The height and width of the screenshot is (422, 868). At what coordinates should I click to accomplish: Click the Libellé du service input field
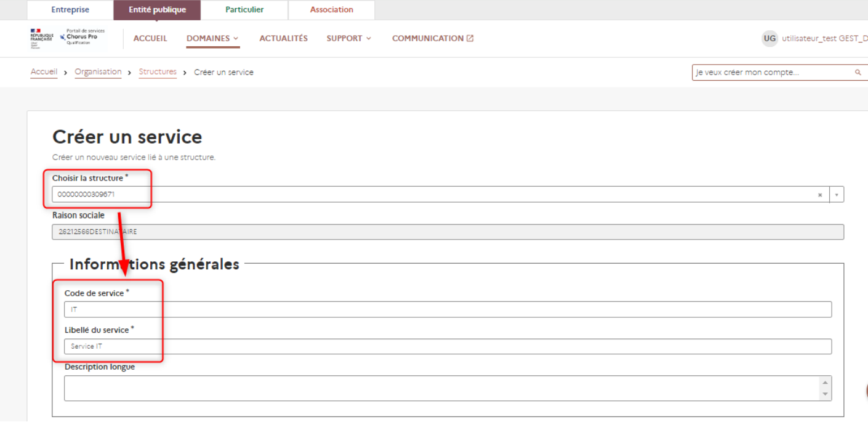point(448,346)
